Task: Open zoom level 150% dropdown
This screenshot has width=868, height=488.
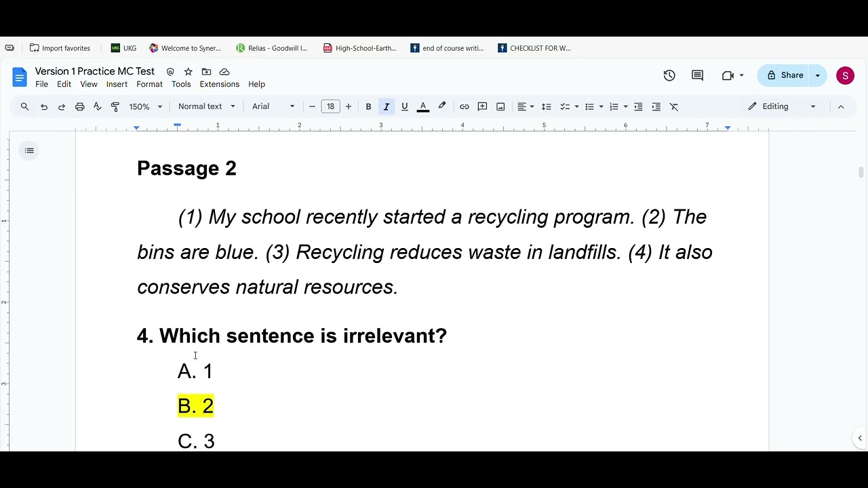Action: coord(146,106)
